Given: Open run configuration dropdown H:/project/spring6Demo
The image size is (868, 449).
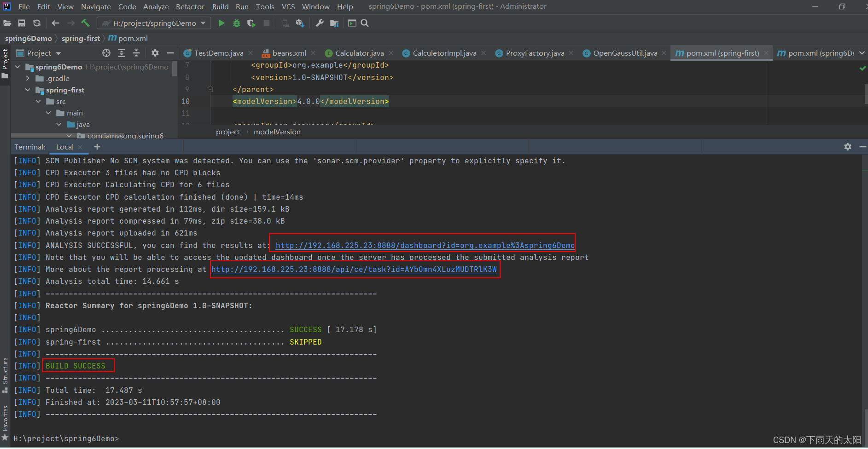Looking at the screenshot, I should (154, 23).
